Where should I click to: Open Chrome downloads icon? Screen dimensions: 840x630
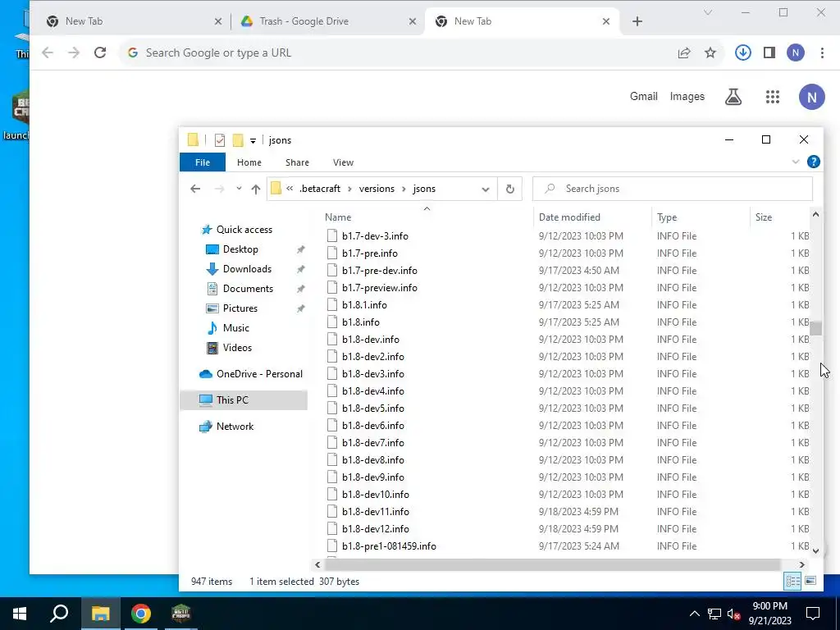(x=742, y=52)
